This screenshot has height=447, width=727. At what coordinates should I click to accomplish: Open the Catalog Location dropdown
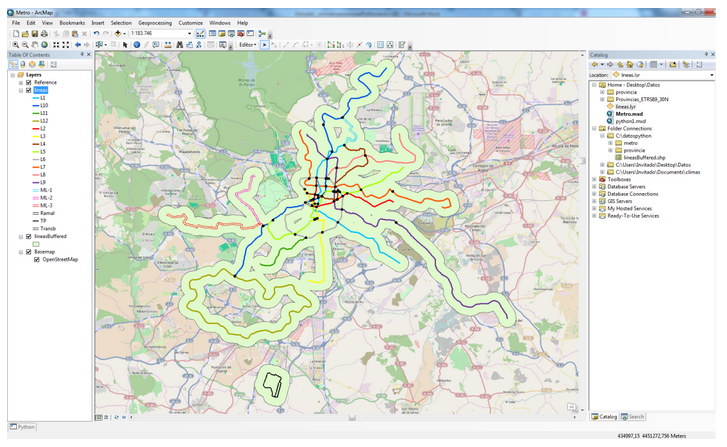712,75
